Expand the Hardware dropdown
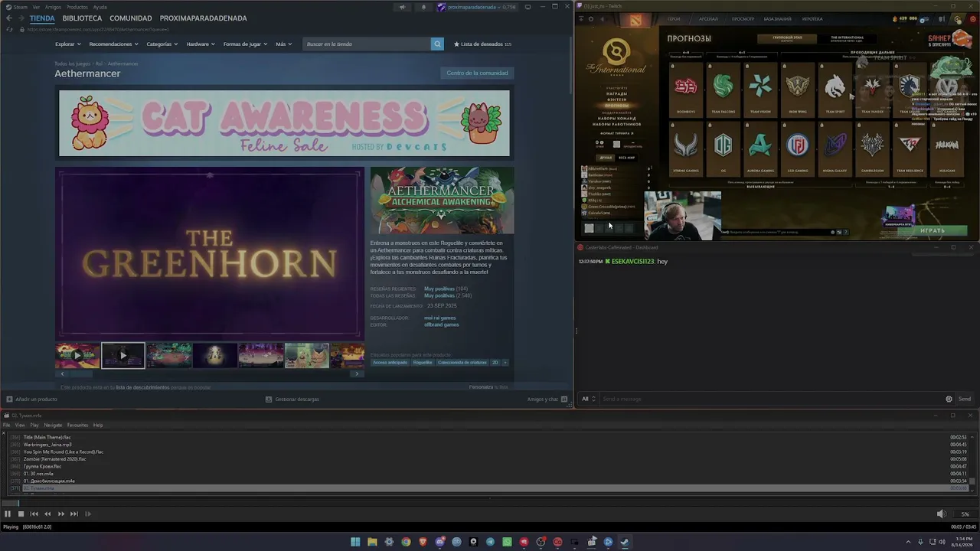Screen dimensions: 980x551 (200, 44)
